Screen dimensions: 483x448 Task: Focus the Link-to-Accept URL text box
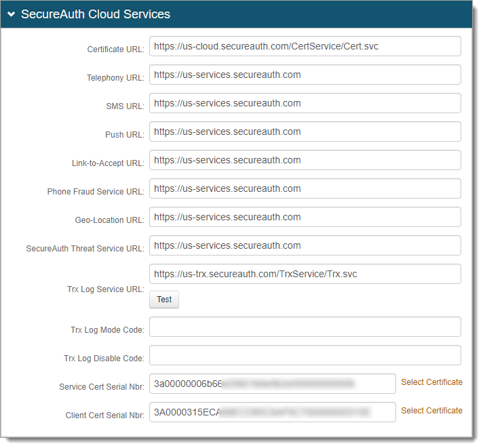pos(305,161)
